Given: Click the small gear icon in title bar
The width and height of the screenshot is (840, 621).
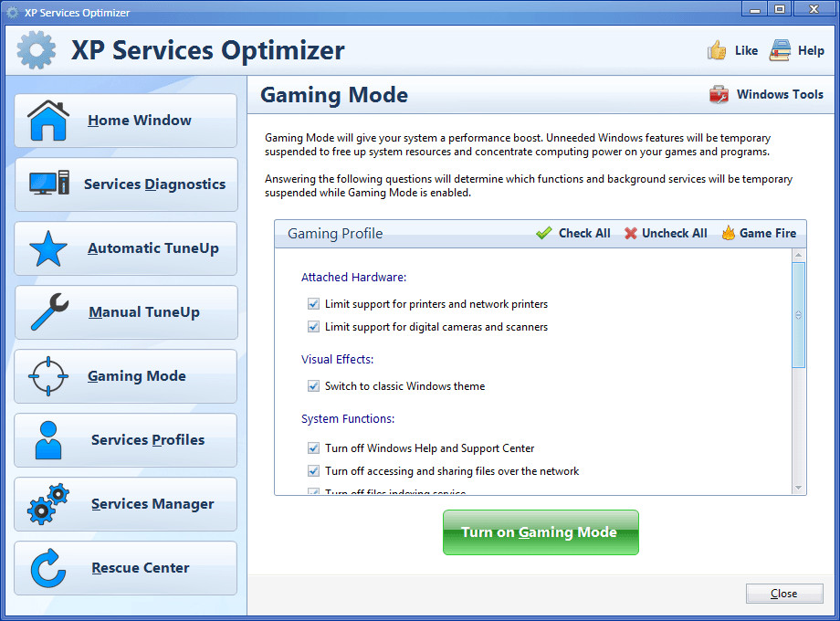Looking at the screenshot, I should tap(12, 12).
